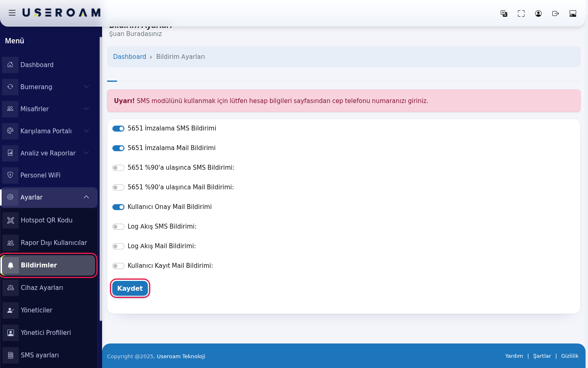This screenshot has width=588, height=368.
Task: Expand the Bumerang menu chevron
Action: tap(86, 87)
